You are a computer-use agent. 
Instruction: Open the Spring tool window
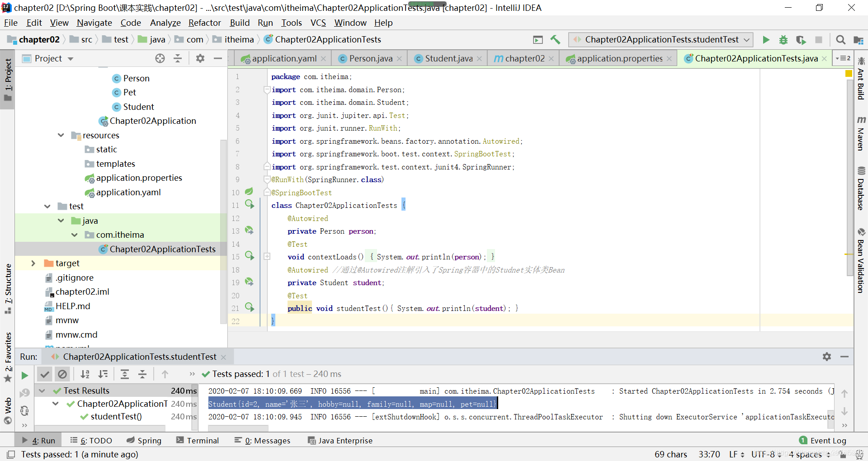coord(144,440)
